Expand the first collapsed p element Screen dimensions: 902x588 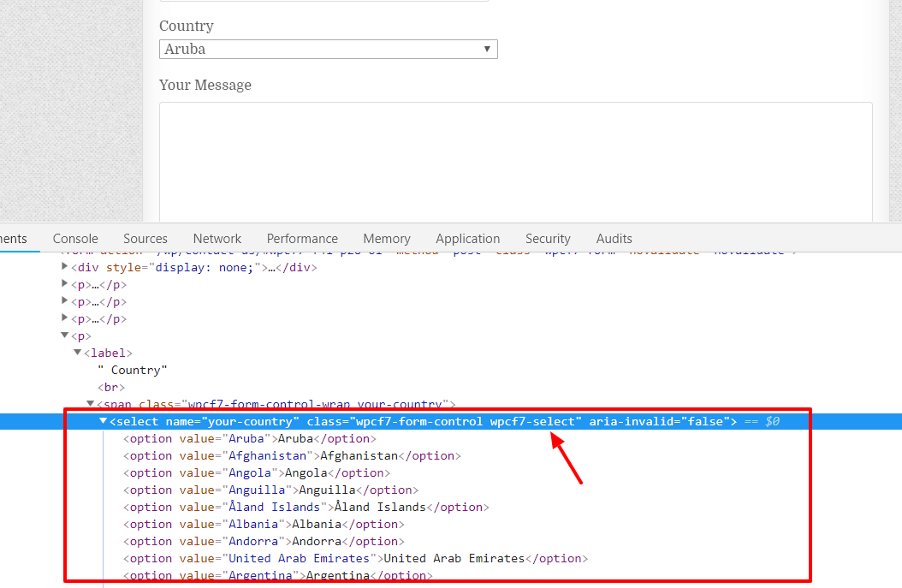point(64,283)
